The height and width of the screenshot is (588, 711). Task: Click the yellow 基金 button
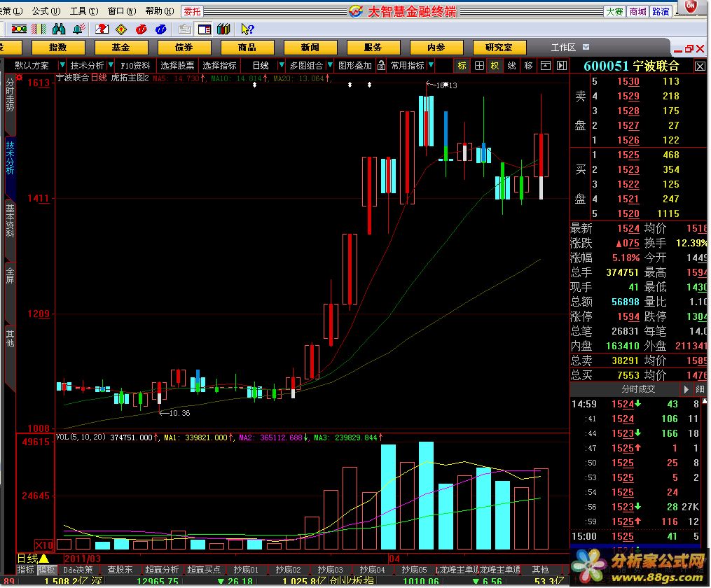120,48
